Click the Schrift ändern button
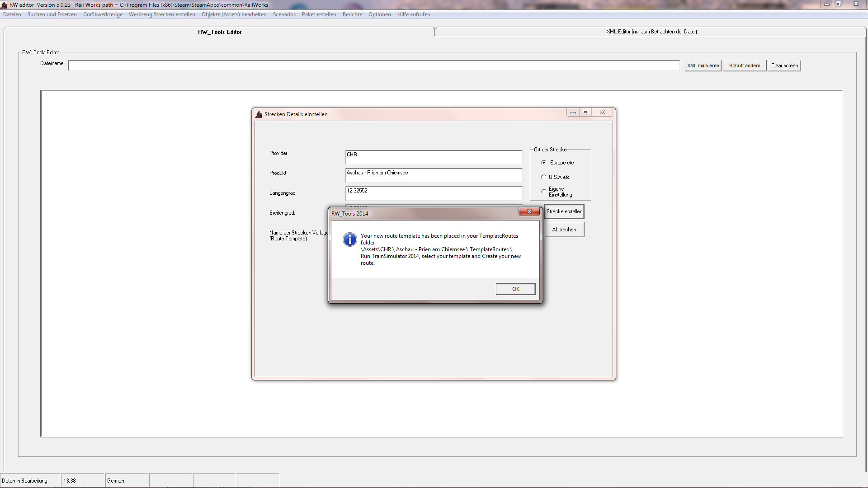 (x=744, y=66)
